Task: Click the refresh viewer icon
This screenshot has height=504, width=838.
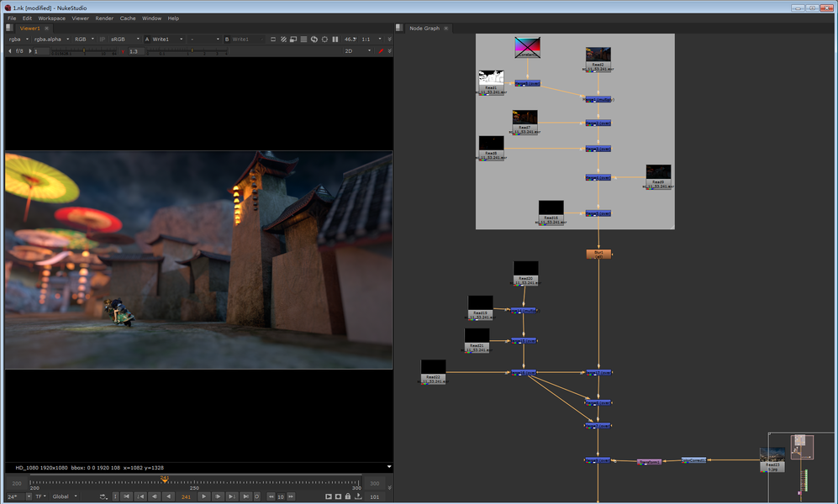Action: point(314,39)
